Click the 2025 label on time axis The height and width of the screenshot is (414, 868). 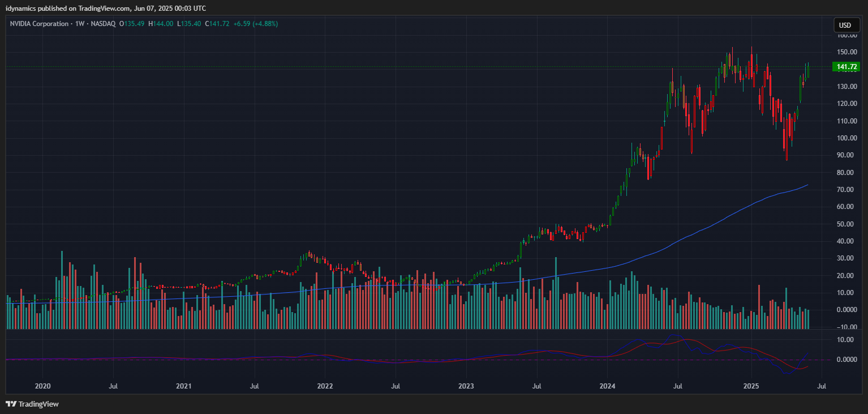coord(751,386)
